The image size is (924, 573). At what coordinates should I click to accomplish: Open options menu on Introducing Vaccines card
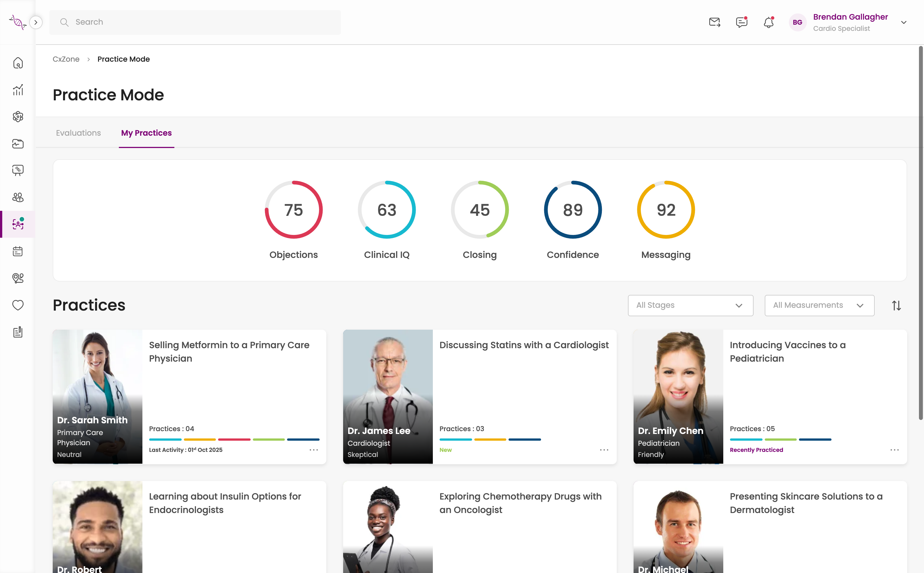(895, 450)
